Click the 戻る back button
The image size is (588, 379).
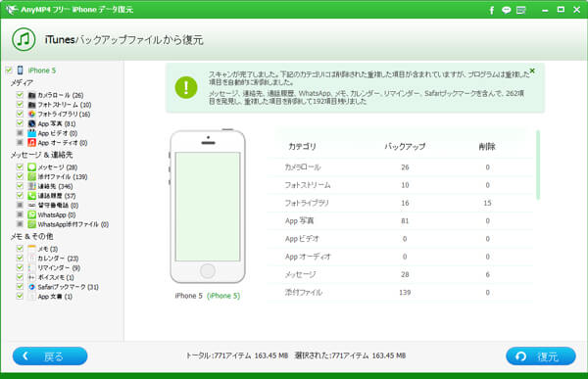[x=50, y=356]
